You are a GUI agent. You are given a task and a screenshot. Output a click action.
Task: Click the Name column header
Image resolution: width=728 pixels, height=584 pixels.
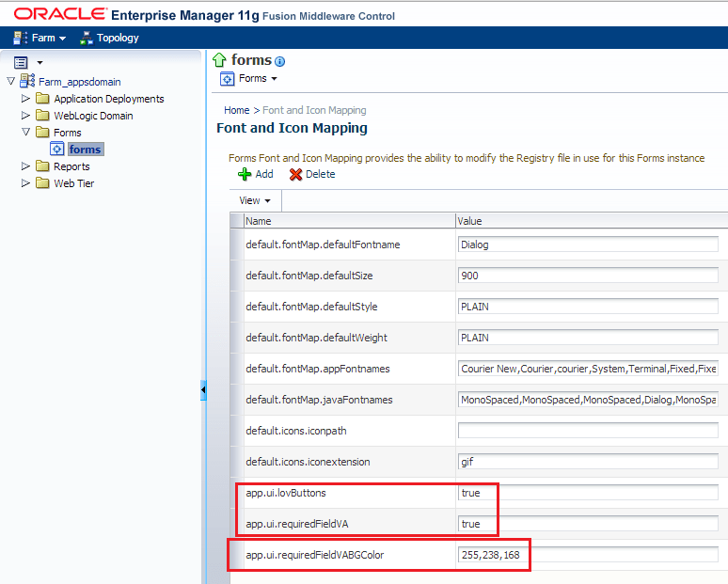349,221
